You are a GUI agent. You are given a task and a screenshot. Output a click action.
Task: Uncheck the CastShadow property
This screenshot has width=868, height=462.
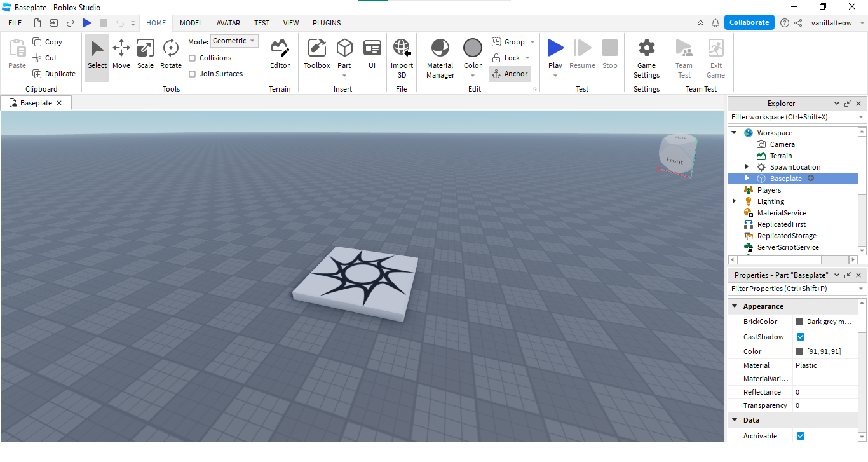coord(801,337)
